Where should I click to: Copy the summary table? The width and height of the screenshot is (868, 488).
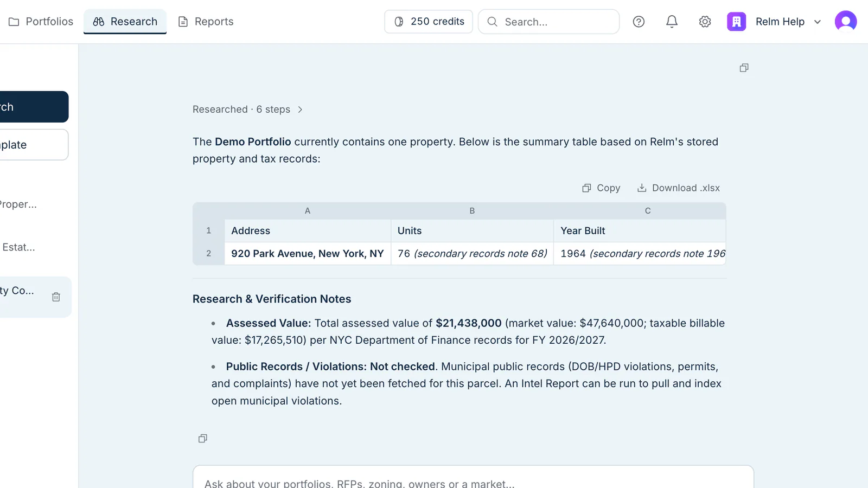pyautogui.click(x=601, y=188)
